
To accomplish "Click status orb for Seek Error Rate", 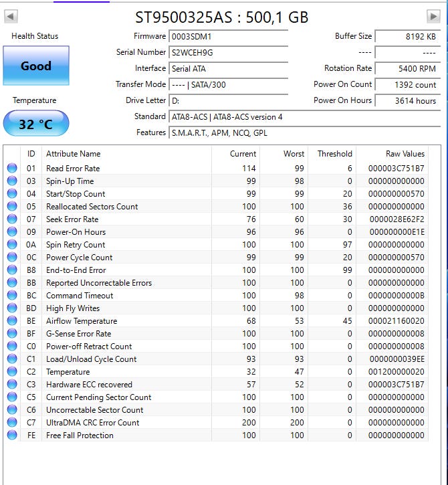I will [x=12, y=219].
